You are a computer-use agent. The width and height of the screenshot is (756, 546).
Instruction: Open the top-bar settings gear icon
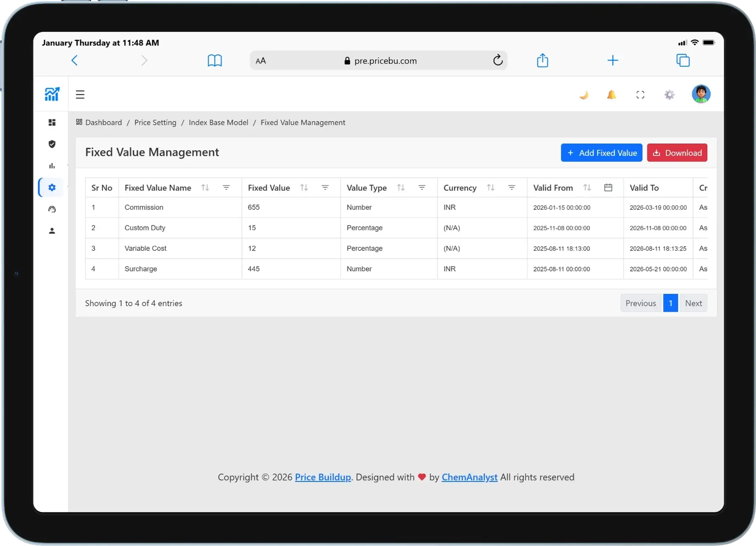669,94
